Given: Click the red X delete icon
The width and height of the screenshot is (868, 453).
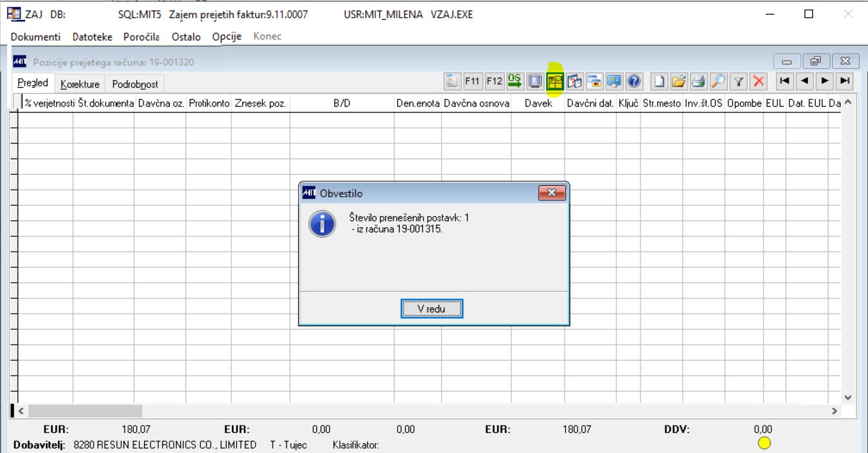Looking at the screenshot, I should (x=759, y=81).
